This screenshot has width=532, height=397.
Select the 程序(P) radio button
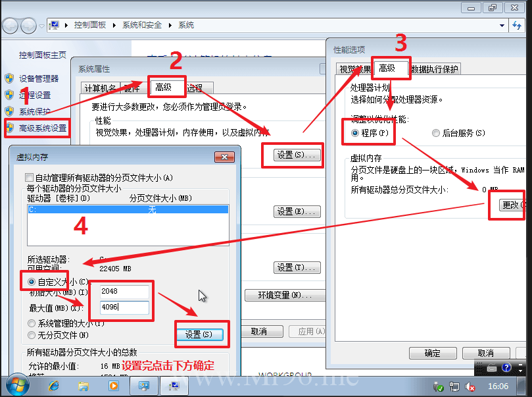click(x=355, y=133)
